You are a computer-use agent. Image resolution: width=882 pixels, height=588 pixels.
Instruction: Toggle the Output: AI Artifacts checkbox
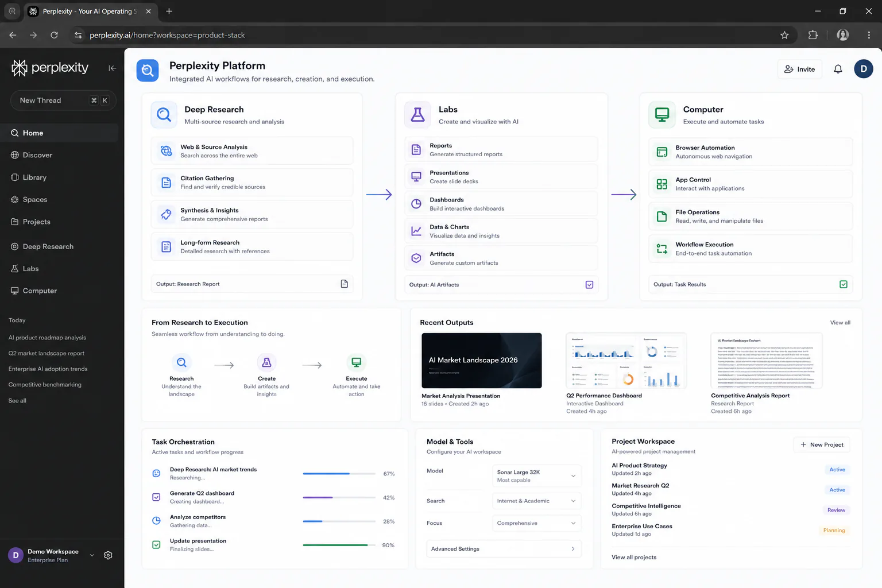[x=589, y=285]
